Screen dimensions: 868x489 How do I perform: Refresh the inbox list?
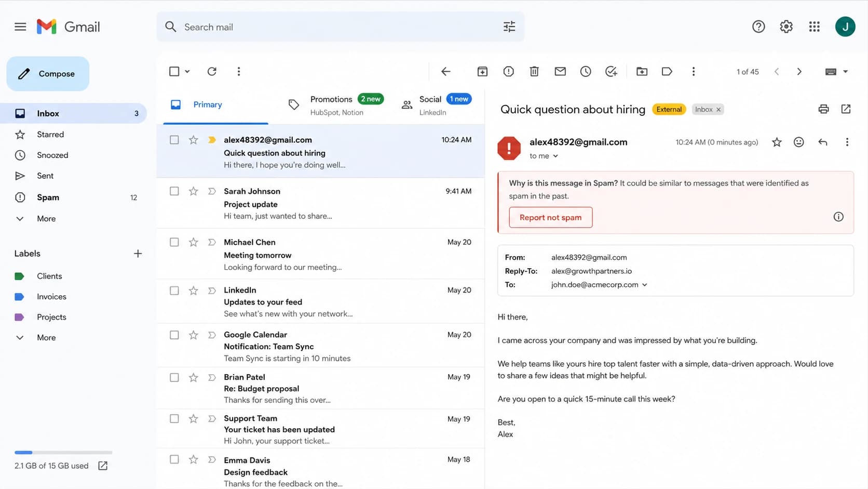pyautogui.click(x=212, y=71)
